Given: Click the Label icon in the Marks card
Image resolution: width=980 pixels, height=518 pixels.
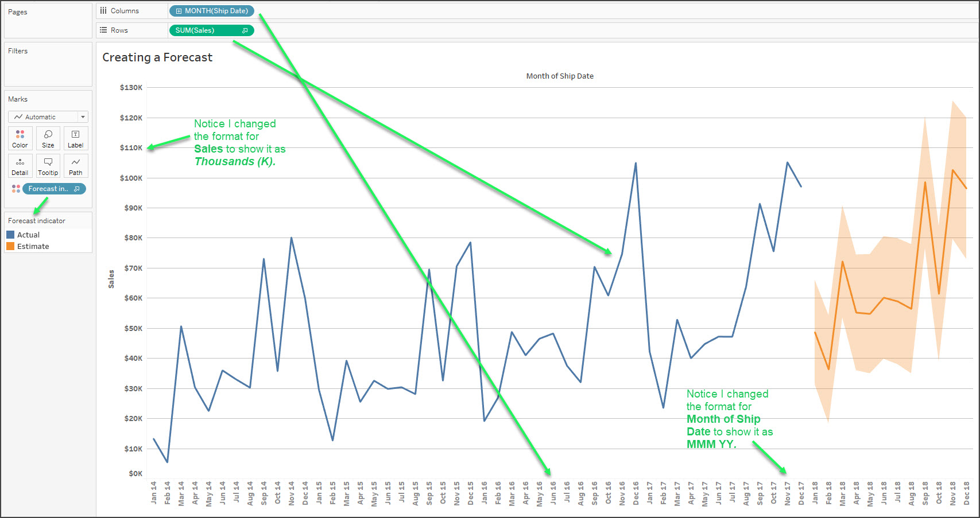Looking at the screenshot, I should 75,138.
